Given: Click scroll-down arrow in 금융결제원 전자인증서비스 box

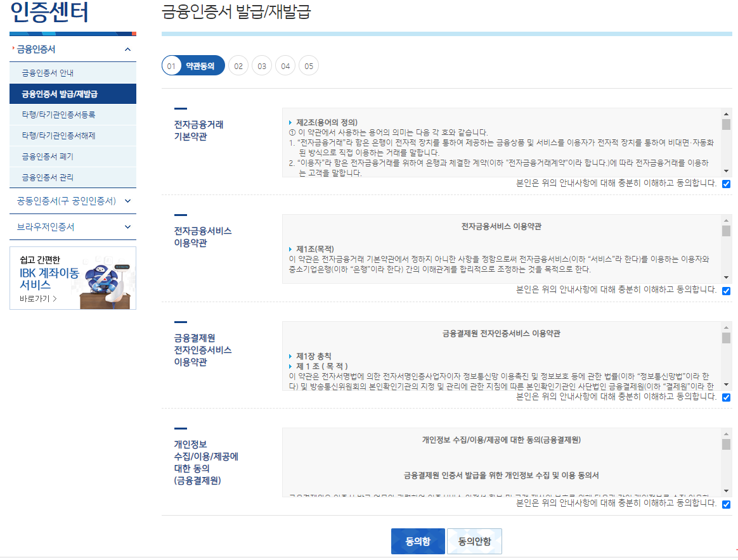Looking at the screenshot, I should (726, 385).
